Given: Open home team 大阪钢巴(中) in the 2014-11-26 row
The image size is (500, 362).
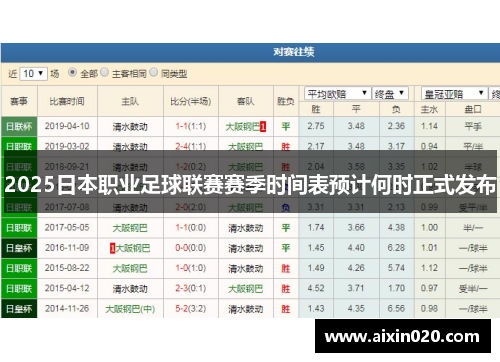Looking at the screenshot, I should click(130, 309).
